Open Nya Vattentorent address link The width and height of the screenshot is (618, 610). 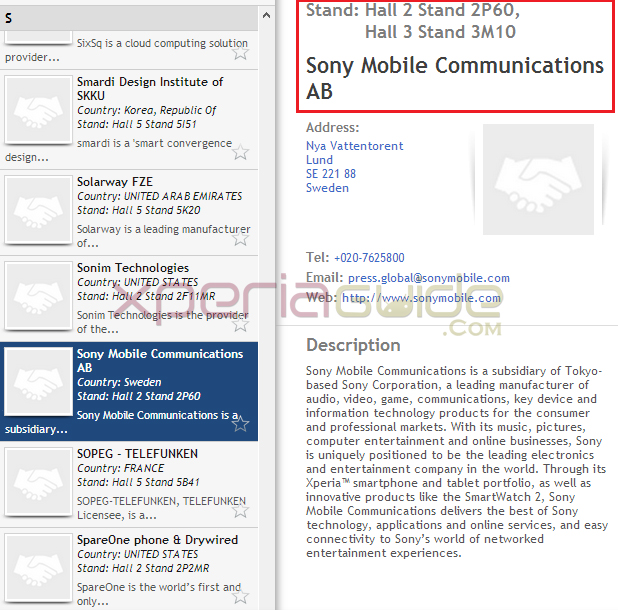354,146
